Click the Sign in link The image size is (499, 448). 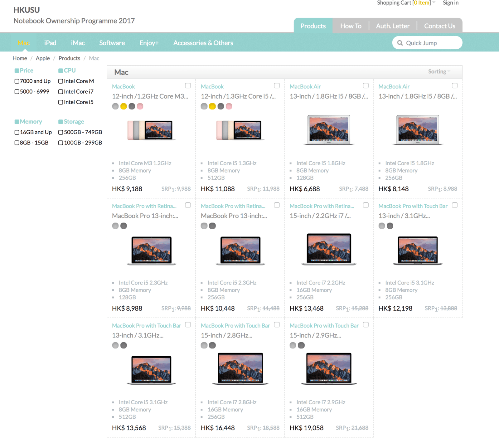pos(450,3)
